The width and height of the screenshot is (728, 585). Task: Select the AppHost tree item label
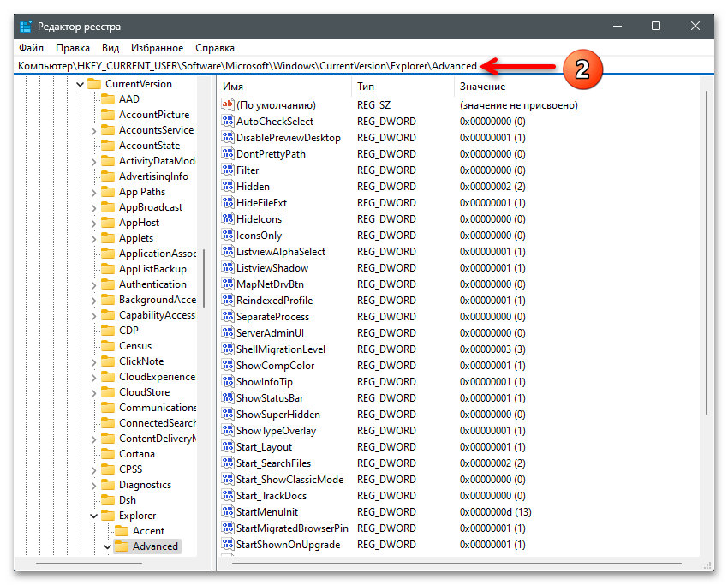(x=140, y=223)
